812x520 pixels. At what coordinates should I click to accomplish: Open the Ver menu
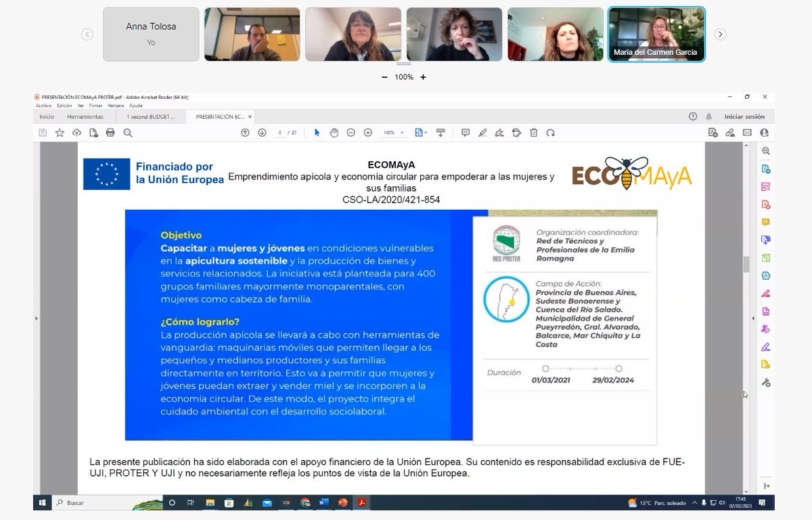tap(81, 106)
